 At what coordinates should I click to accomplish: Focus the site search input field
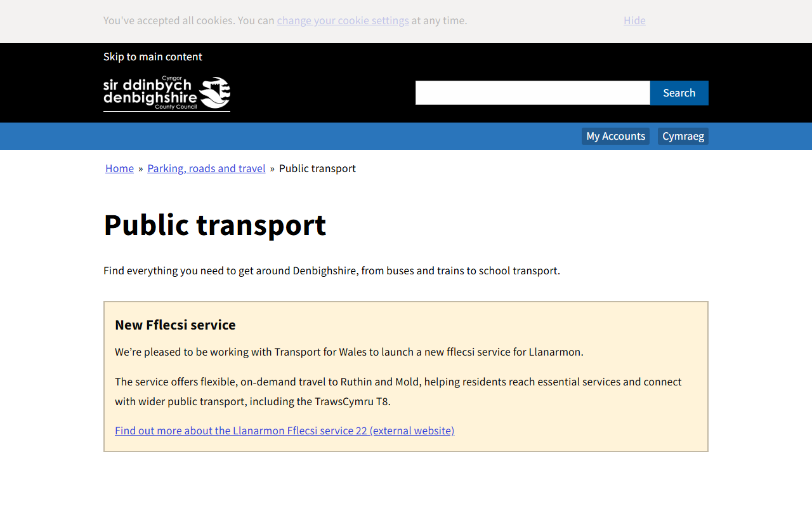tap(533, 93)
